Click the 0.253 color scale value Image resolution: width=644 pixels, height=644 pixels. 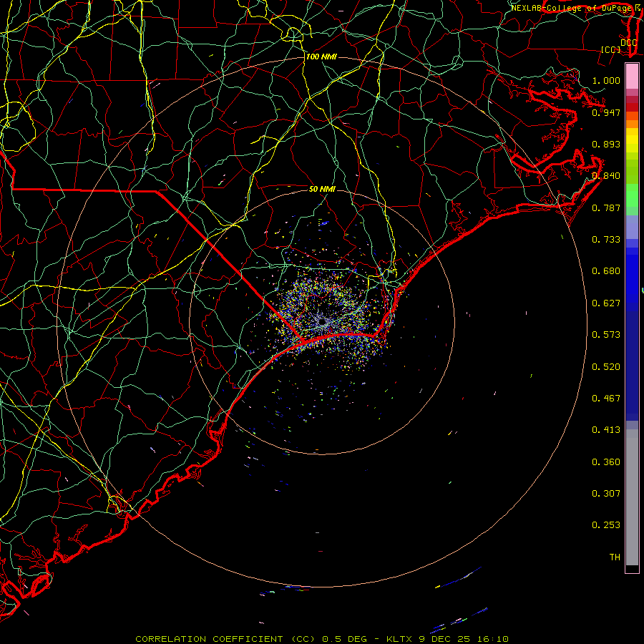pyautogui.click(x=606, y=525)
